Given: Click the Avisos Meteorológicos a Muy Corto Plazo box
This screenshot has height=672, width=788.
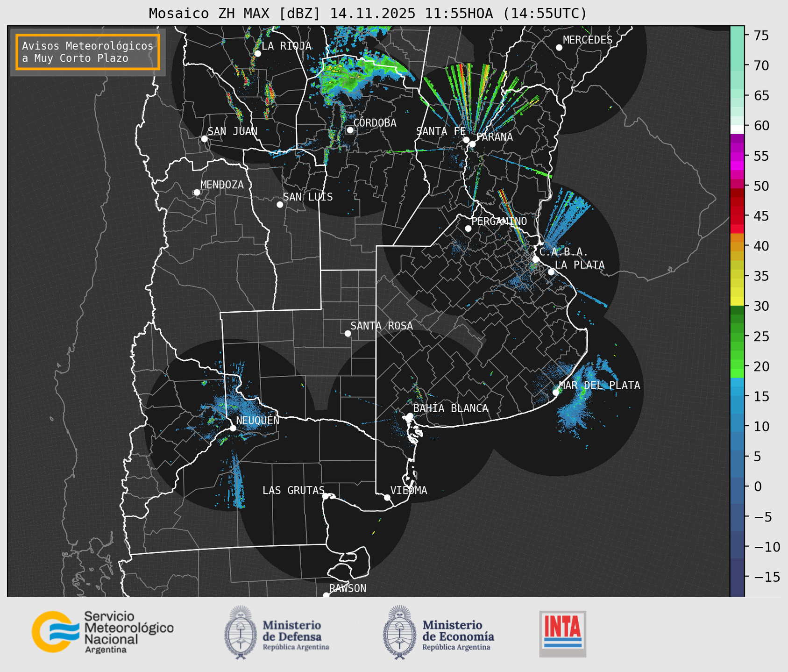Looking at the screenshot, I should [88, 52].
